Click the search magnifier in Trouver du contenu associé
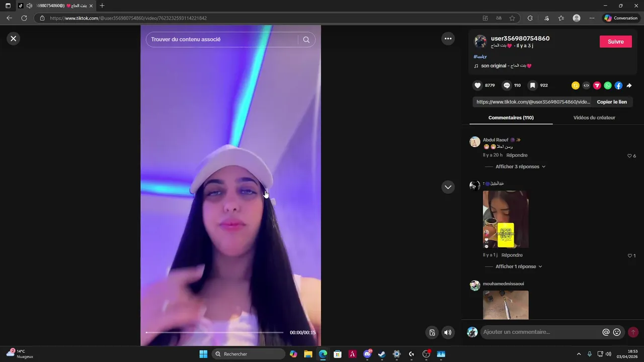Image resolution: width=644 pixels, height=362 pixels. [x=306, y=40]
